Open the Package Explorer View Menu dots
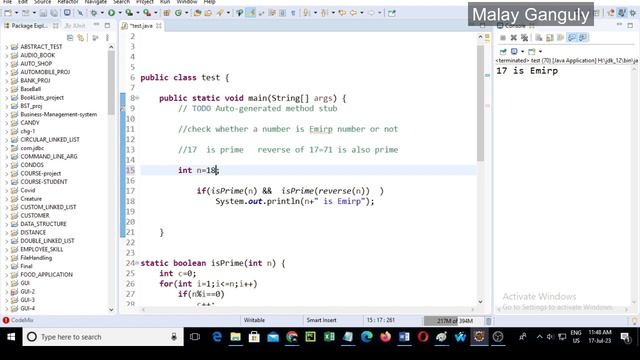Image resolution: width=640 pixels, height=360 pixels. pyautogui.click(x=107, y=38)
